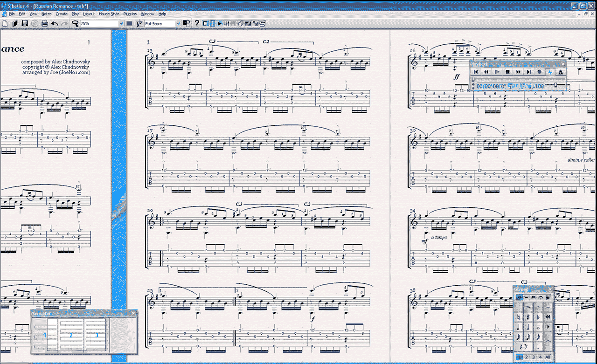Screen dimensions: 597x364
Task: Toggle the Navigator window toolbar button
Action: (x=205, y=23)
